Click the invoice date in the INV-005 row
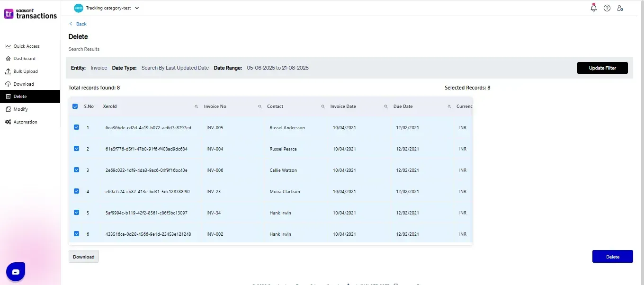This screenshot has width=644, height=285. [344, 128]
